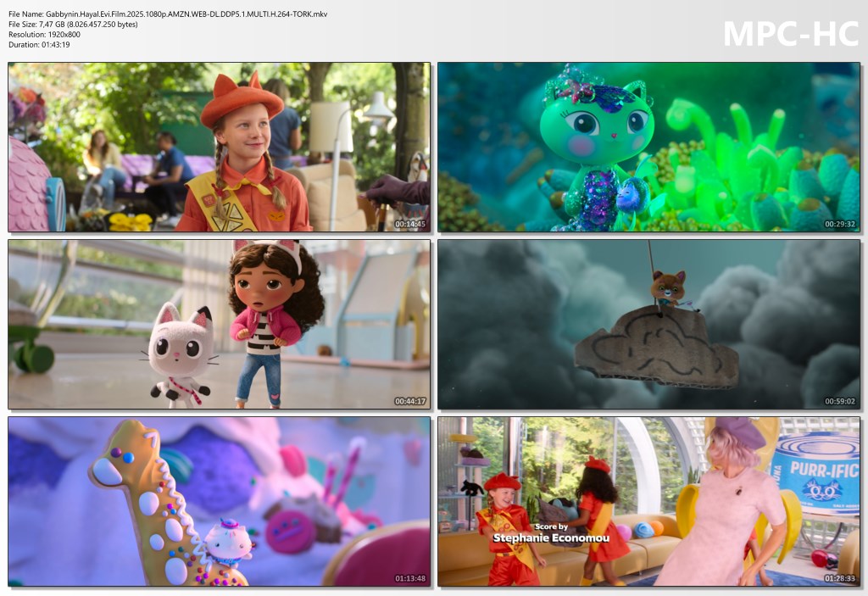Select the green mermaid cat thumbnail
This screenshot has height=596, width=868.
pos(648,147)
